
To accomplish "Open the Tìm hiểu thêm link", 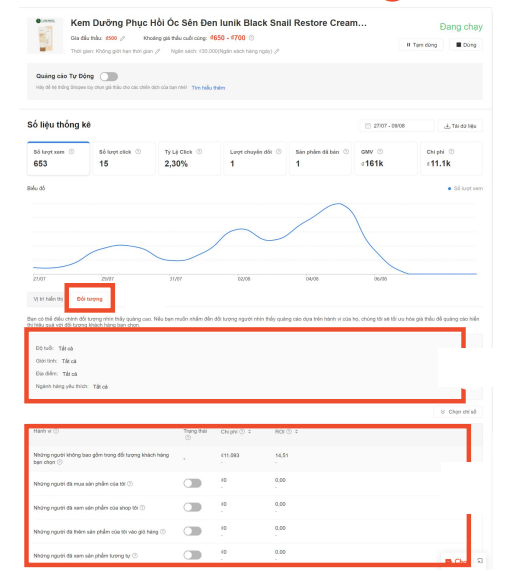I will click(x=208, y=88).
